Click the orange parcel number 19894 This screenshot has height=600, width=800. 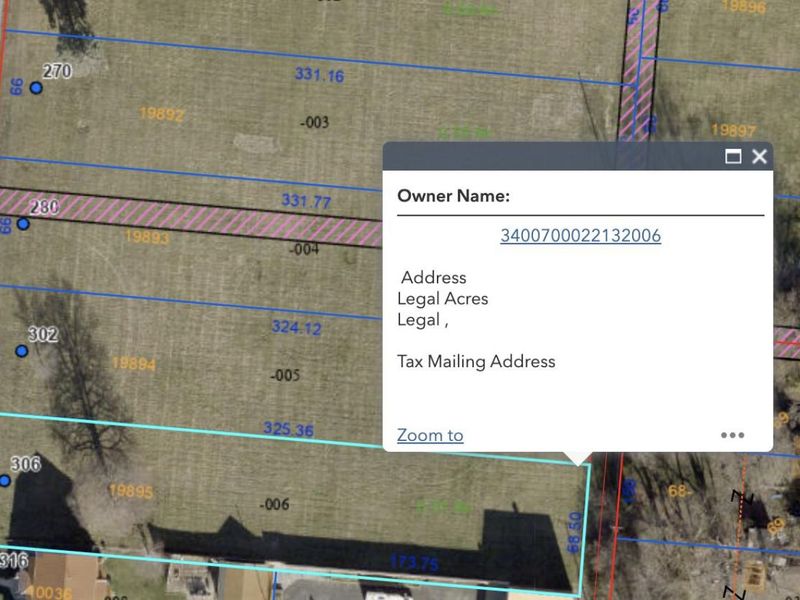point(133,364)
